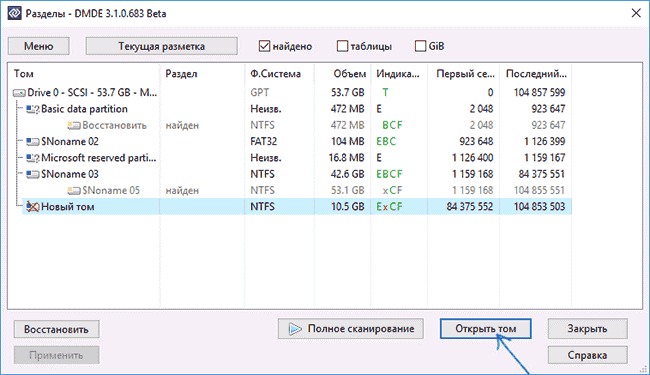Click the 16.8 MB size cell
Image resolution: width=650 pixels, height=375 pixels.
pos(347,158)
